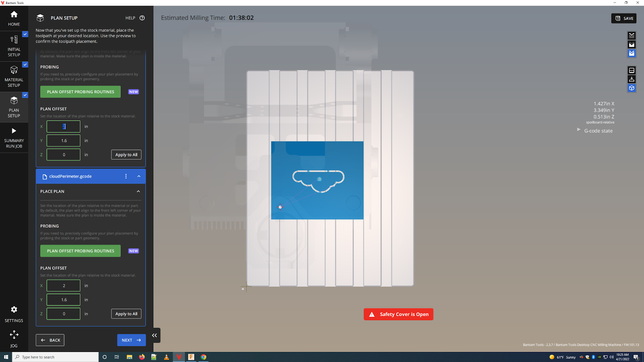Open the Windows Start menu
This screenshot has height=362, width=644.
point(6,357)
